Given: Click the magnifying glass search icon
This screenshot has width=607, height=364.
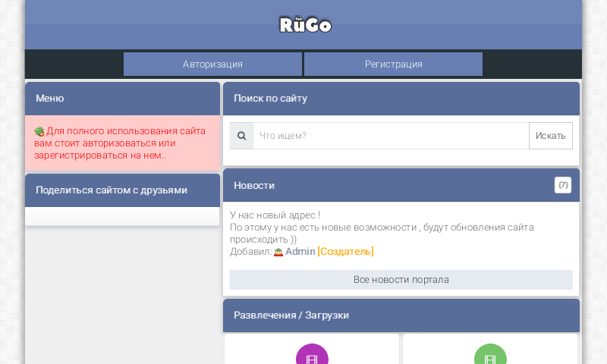Looking at the screenshot, I should pyautogui.click(x=241, y=136).
